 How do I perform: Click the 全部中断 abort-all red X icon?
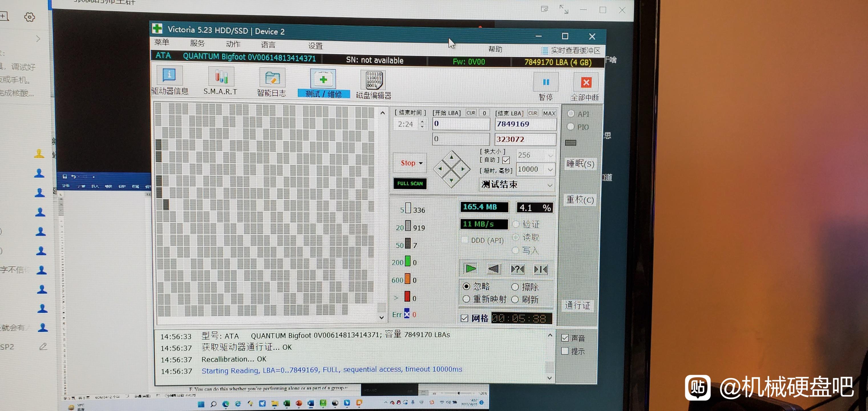click(x=586, y=82)
